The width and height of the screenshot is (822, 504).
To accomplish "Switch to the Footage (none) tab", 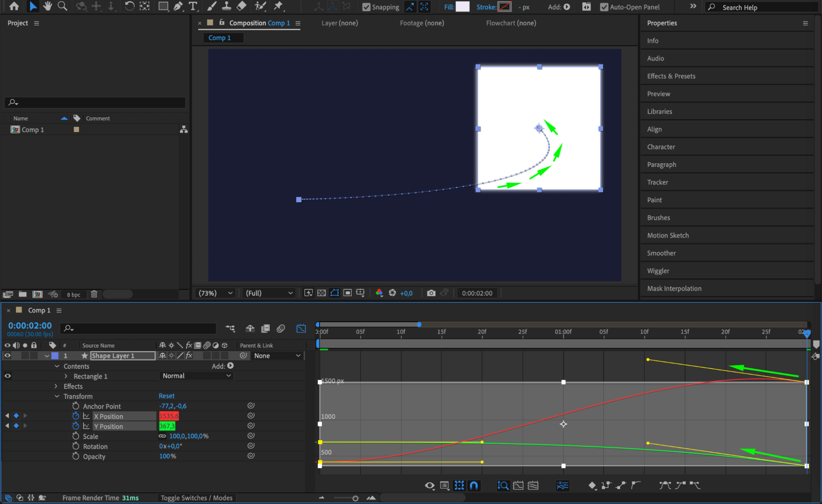I will coord(422,23).
